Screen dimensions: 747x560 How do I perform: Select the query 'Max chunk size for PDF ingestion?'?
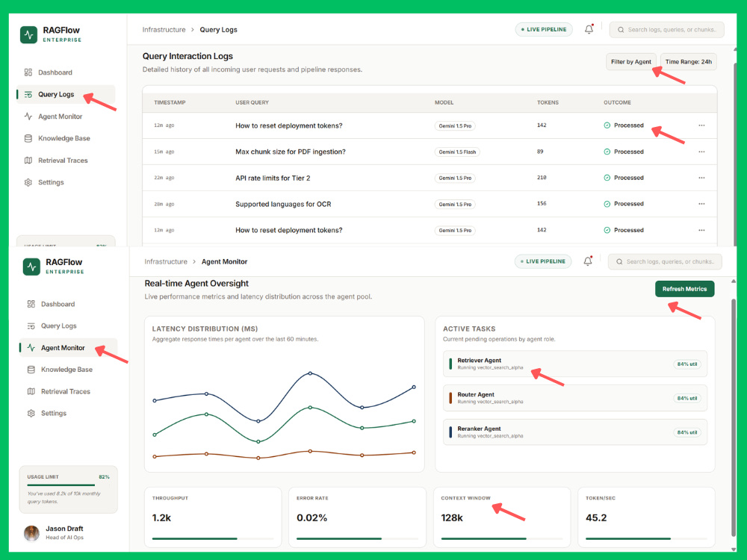(x=290, y=152)
